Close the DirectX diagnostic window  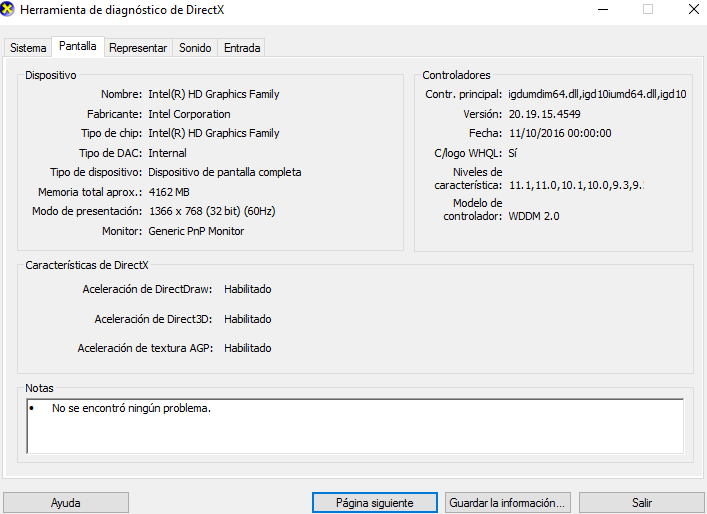[x=694, y=9]
